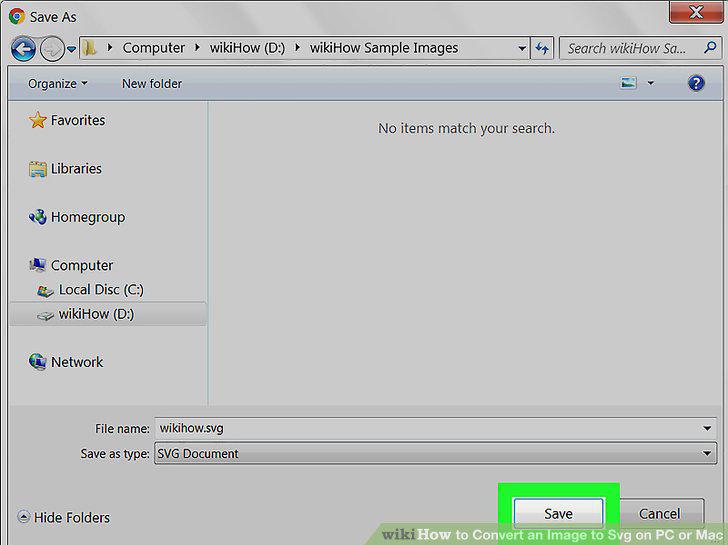The height and width of the screenshot is (545, 728).
Task: Click the File name field with wikihow.svg
Action: click(436, 428)
